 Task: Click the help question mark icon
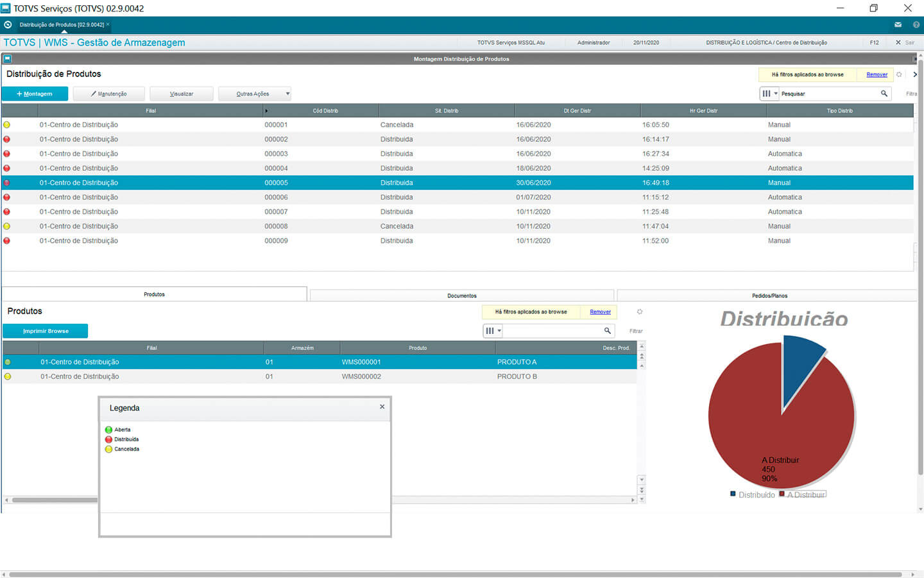click(x=916, y=25)
